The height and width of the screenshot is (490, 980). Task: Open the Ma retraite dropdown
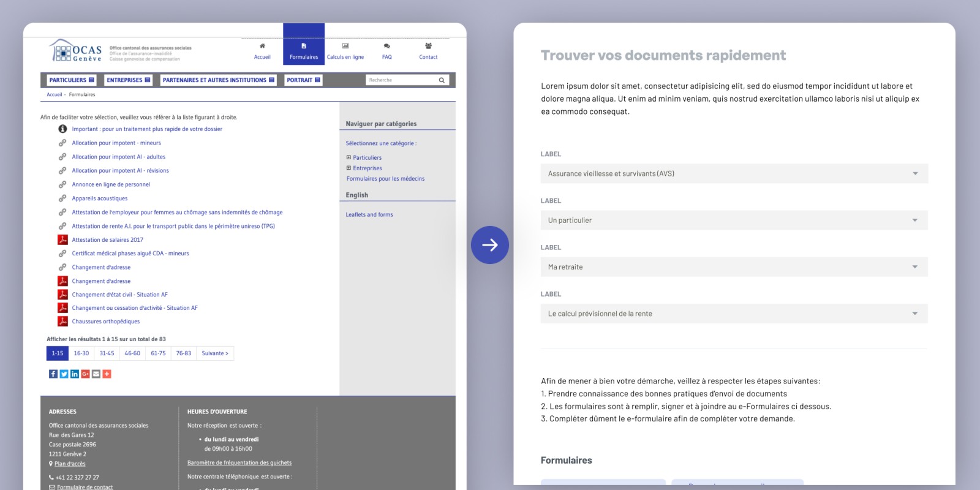[x=734, y=267]
